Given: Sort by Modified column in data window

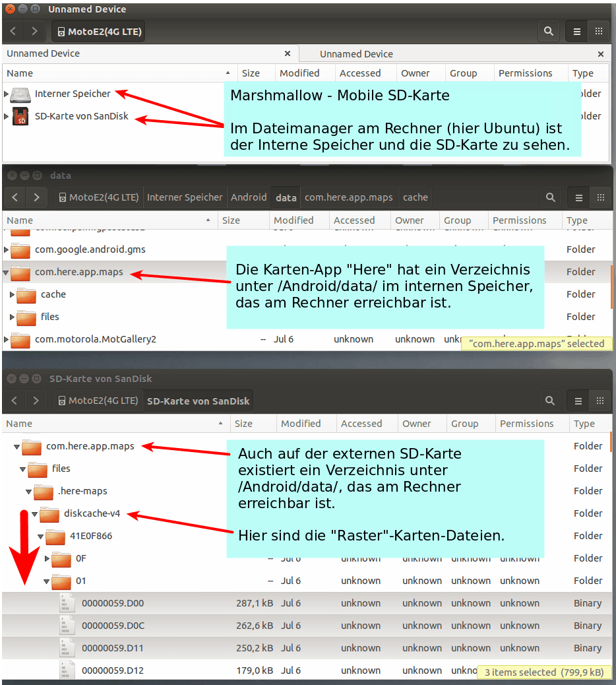Looking at the screenshot, I should click(299, 220).
